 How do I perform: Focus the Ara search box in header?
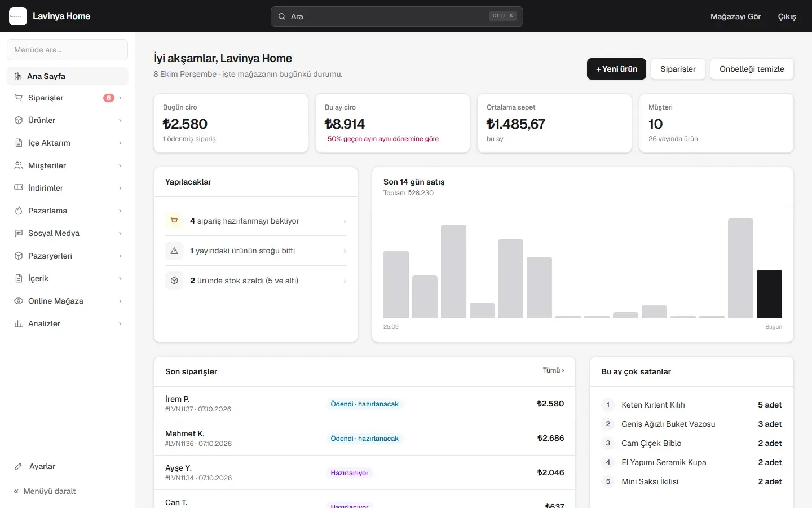point(397,16)
